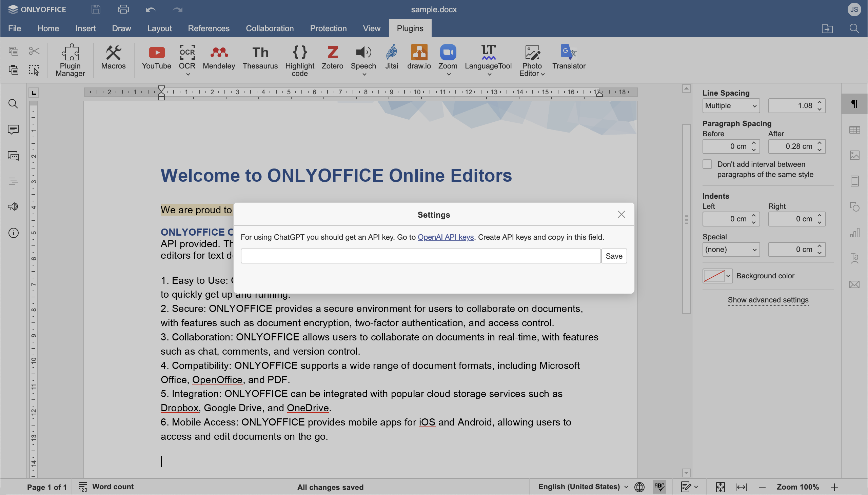The height and width of the screenshot is (495, 868).
Task: Save the ChatGPT API key
Action: click(x=614, y=256)
